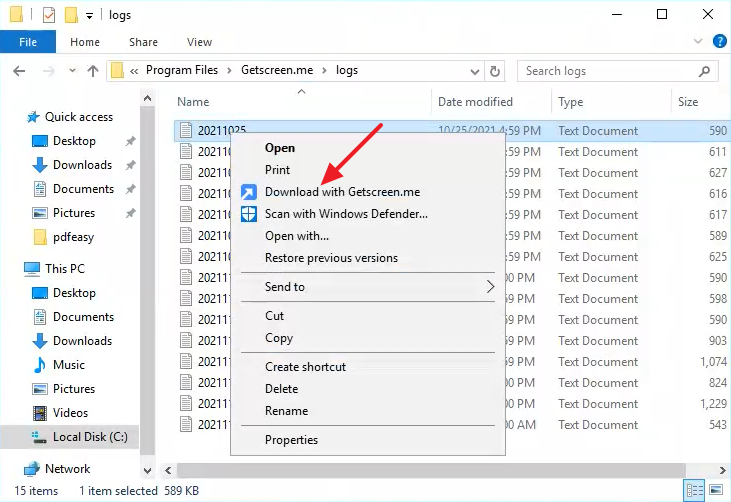The height and width of the screenshot is (502, 731).
Task: Click the Up arrow navigation button
Action: tap(93, 71)
